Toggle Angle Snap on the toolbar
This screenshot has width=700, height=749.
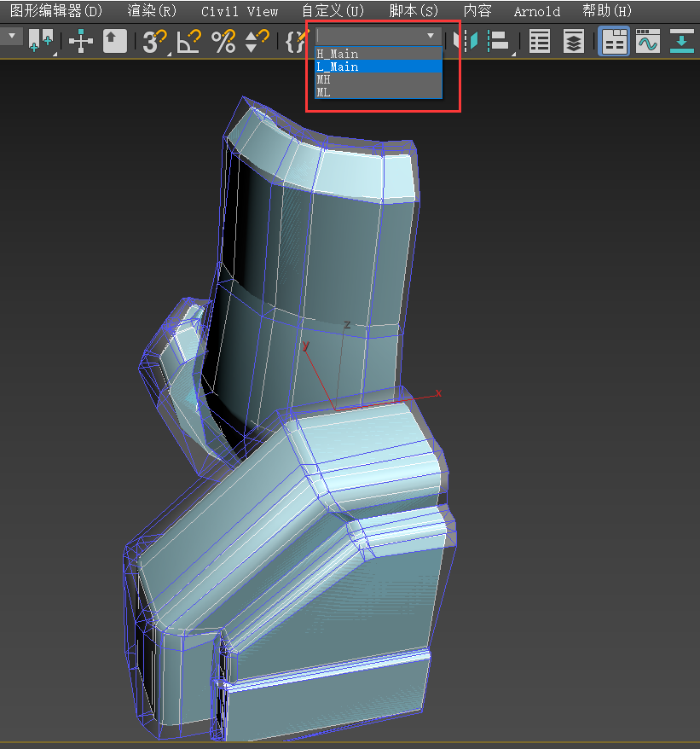point(188,40)
